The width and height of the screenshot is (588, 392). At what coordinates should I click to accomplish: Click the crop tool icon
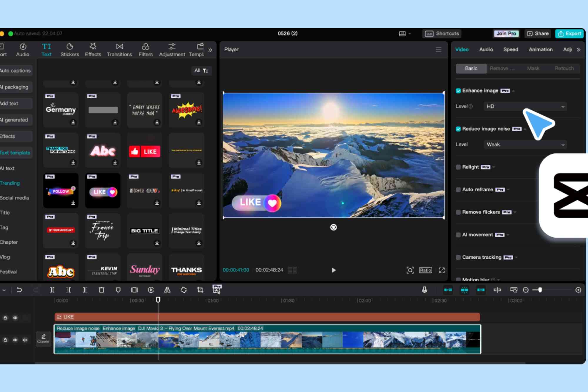click(x=200, y=290)
